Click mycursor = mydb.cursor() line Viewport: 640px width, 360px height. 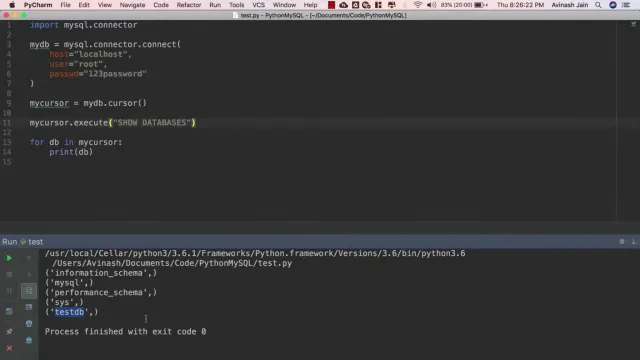(x=88, y=103)
